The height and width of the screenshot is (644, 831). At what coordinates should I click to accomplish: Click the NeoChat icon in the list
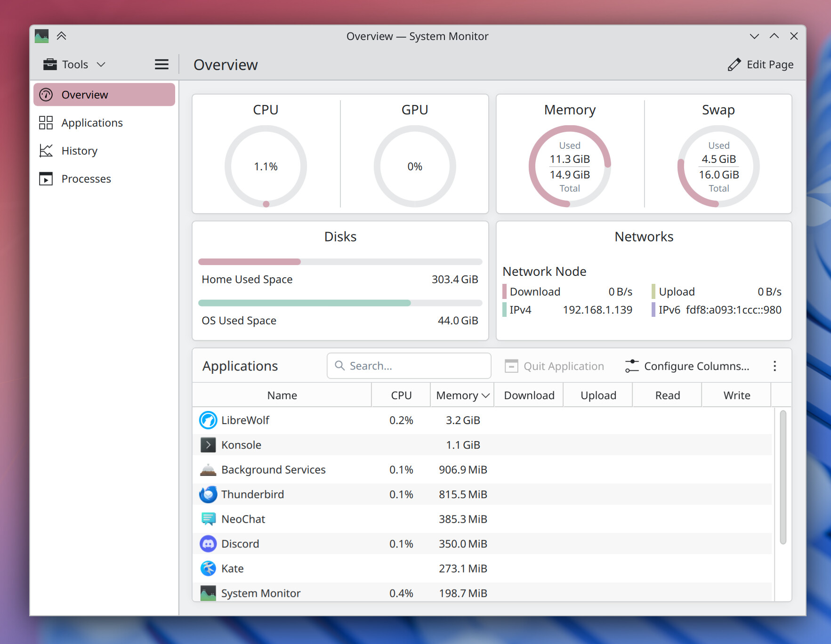point(208,519)
